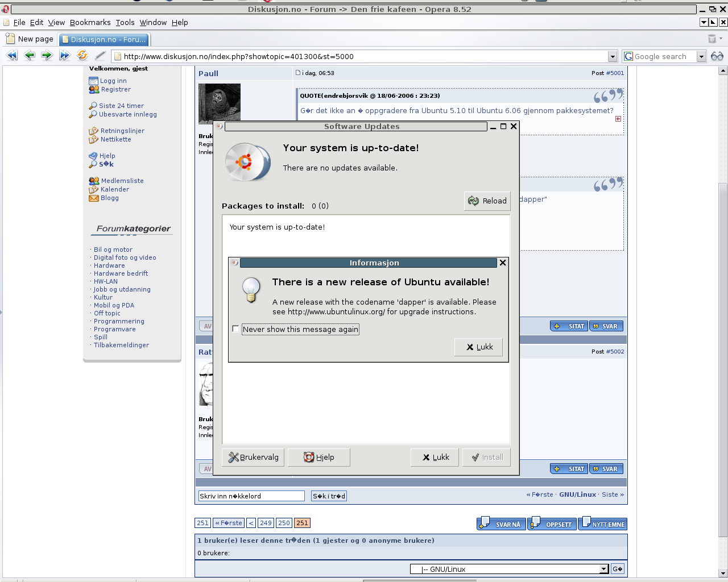Click the Blogg envelope icon
The width and height of the screenshot is (728, 582).
pyautogui.click(x=94, y=198)
